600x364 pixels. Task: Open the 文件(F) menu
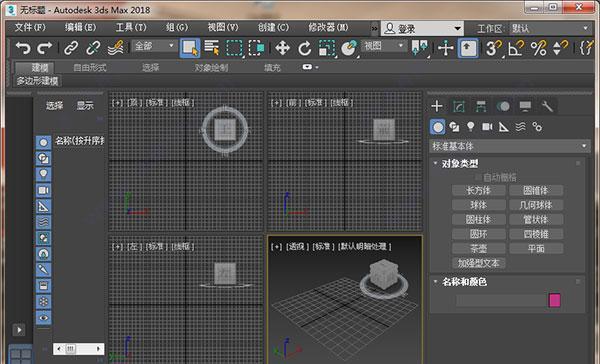click(30, 27)
